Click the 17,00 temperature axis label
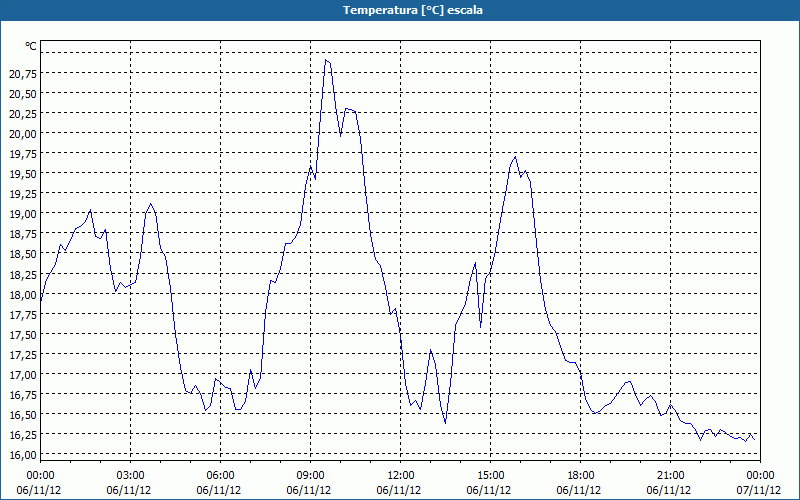800x500 pixels. (23, 374)
